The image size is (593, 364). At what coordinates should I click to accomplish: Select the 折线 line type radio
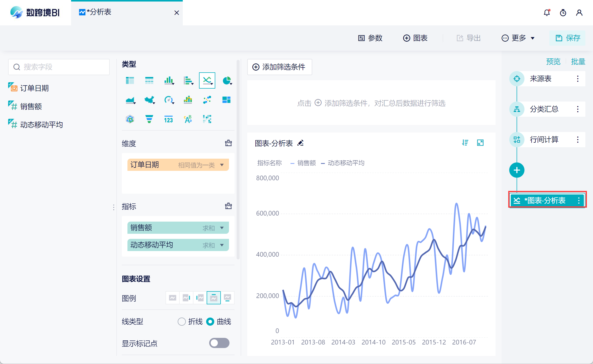pos(182,322)
